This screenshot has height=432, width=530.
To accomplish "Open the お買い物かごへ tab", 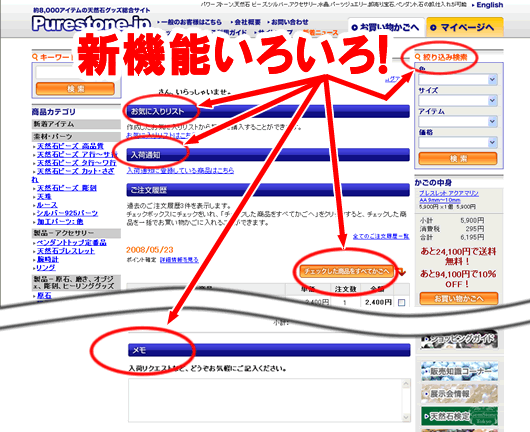I will coord(386,27).
